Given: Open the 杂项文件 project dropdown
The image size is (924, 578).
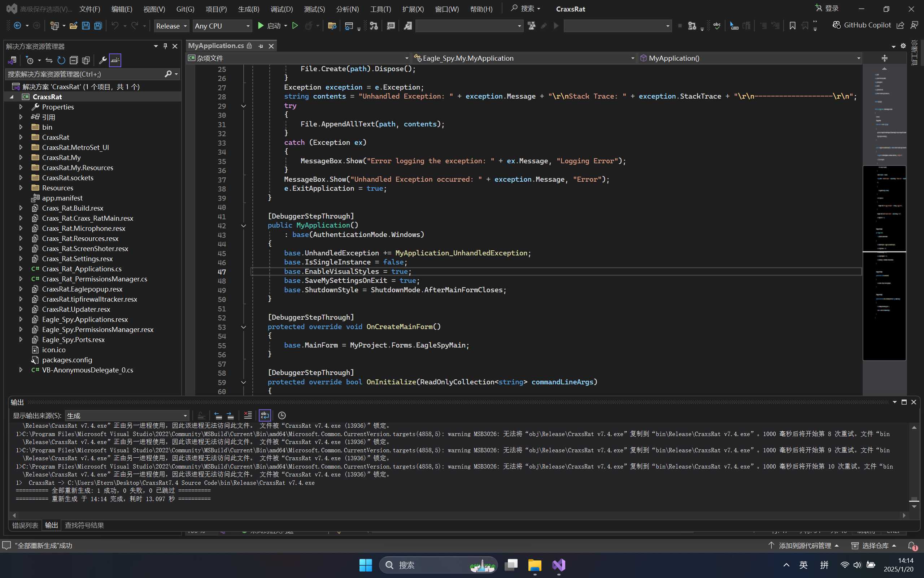Looking at the screenshot, I should [x=298, y=58].
